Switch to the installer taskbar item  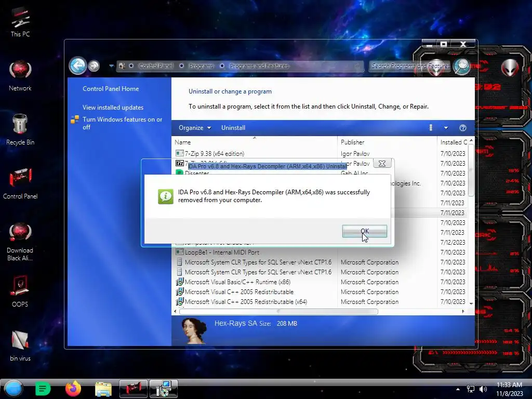pos(164,389)
